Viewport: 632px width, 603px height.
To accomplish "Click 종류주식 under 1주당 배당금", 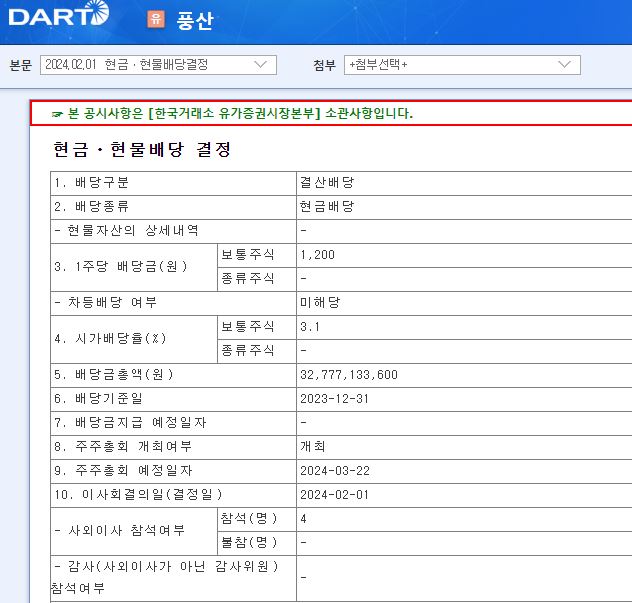I will (248, 279).
